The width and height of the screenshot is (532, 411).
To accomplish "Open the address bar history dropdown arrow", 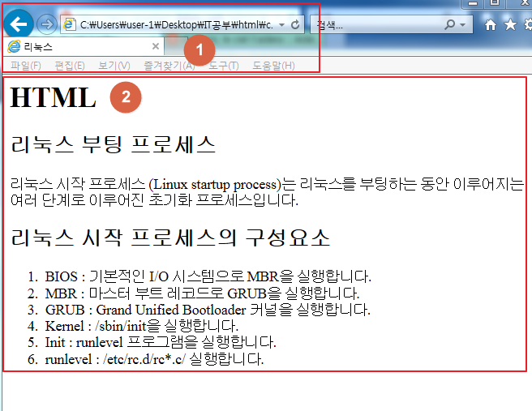I will [x=281, y=25].
